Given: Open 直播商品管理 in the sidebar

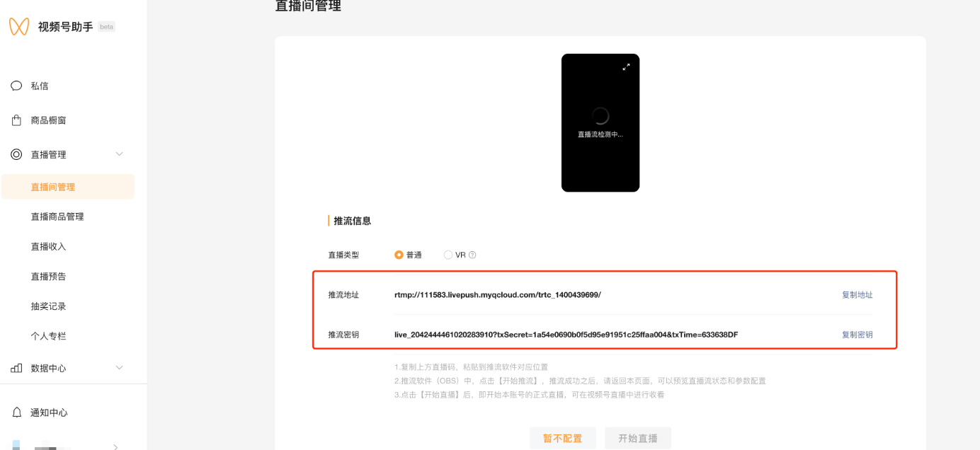Looking at the screenshot, I should tap(57, 217).
